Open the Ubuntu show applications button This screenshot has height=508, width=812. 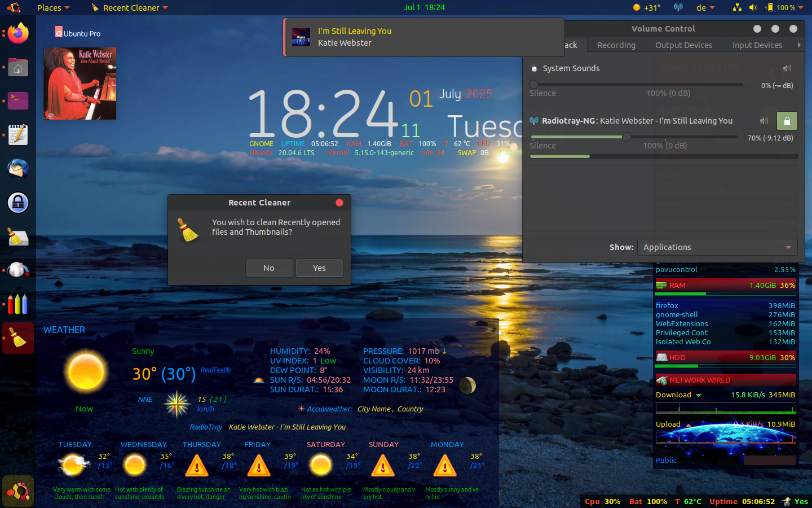click(x=18, y=491)
